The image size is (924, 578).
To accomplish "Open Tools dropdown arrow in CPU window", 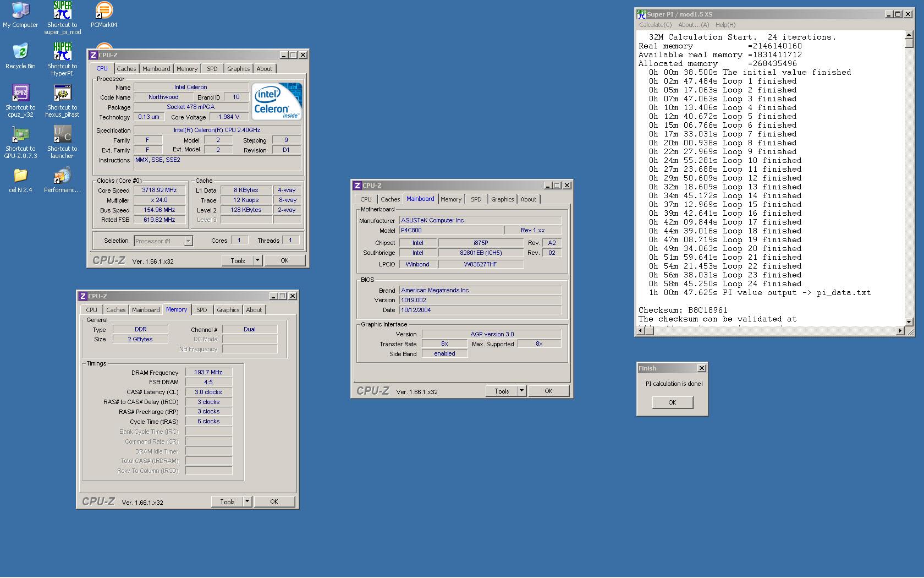I will pyautogui.click(x=257, y=260).
